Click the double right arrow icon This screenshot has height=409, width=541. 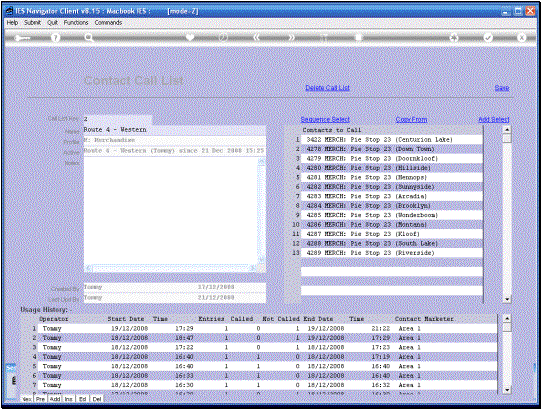292,37
